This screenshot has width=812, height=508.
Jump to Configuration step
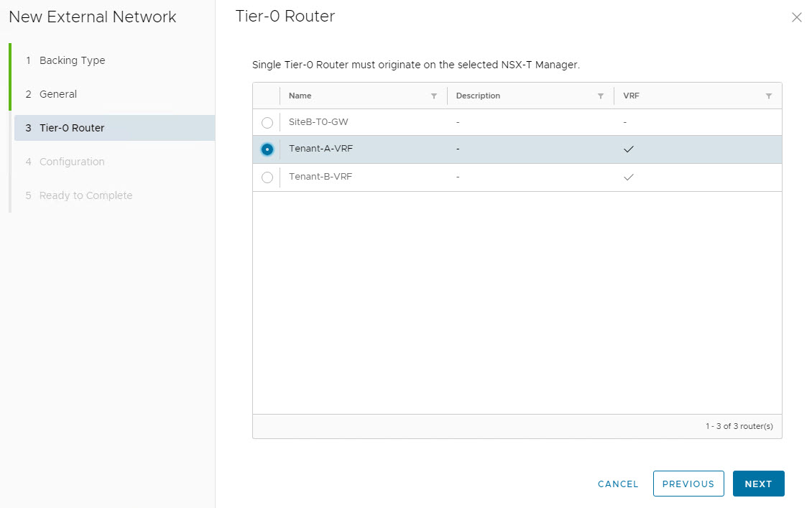pos(72,162)
